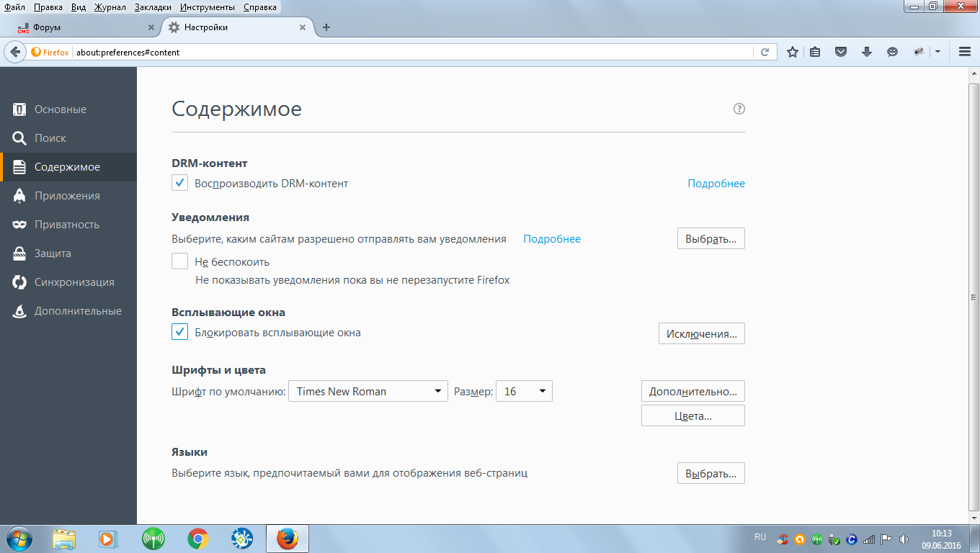Go to Синхронизация settings section
This screenshot has height=553, width=980.
coord(68,282)
